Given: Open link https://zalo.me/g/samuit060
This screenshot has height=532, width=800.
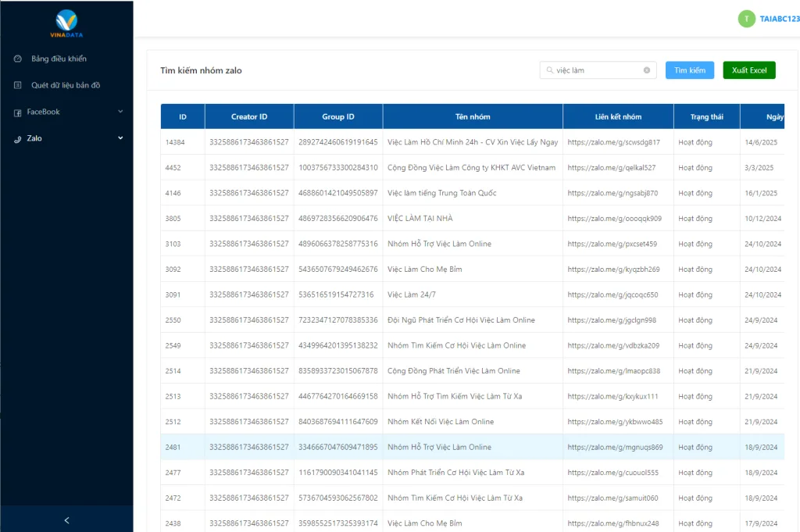Looking at the screenshot, I should (x=612, y=498).
